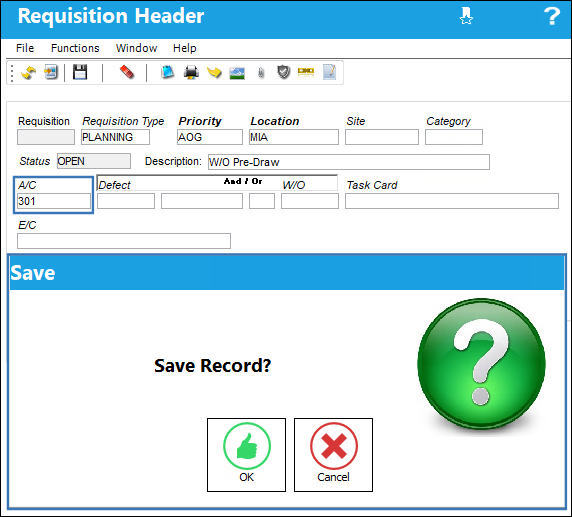Click the shield checkmark icon
Viewport: 572px width, 517px height.
tap(283, 72)
